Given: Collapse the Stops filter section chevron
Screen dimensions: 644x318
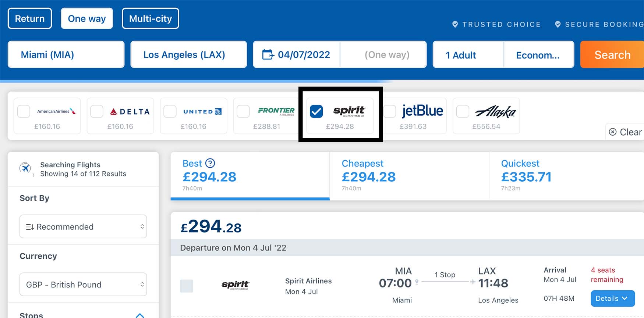Looking at the screenshot, I should point(140,315).
